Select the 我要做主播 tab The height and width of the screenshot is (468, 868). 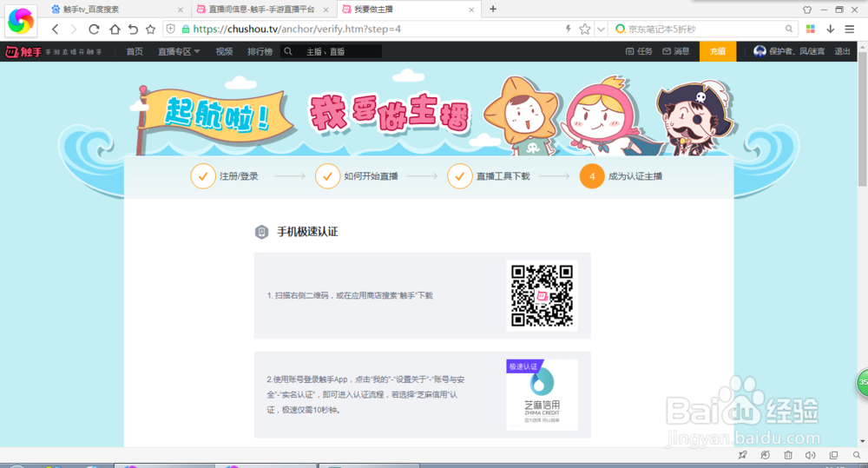tap(407, 10)
